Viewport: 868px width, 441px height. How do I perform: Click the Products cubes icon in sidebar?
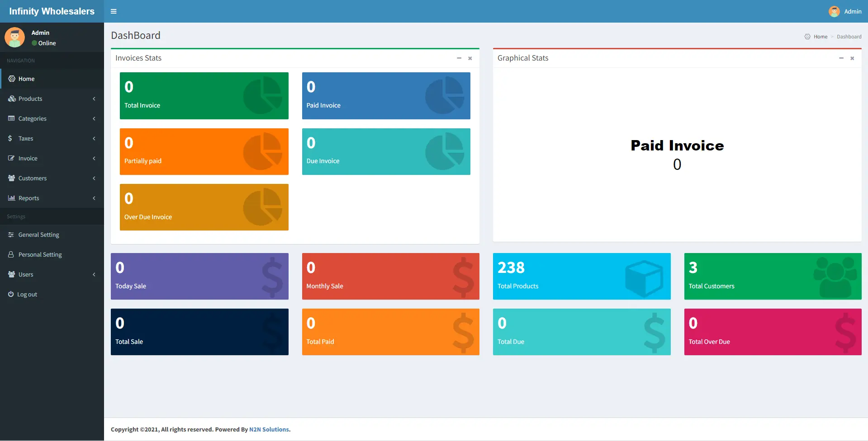pyautogui.click(x=12, y=99)
